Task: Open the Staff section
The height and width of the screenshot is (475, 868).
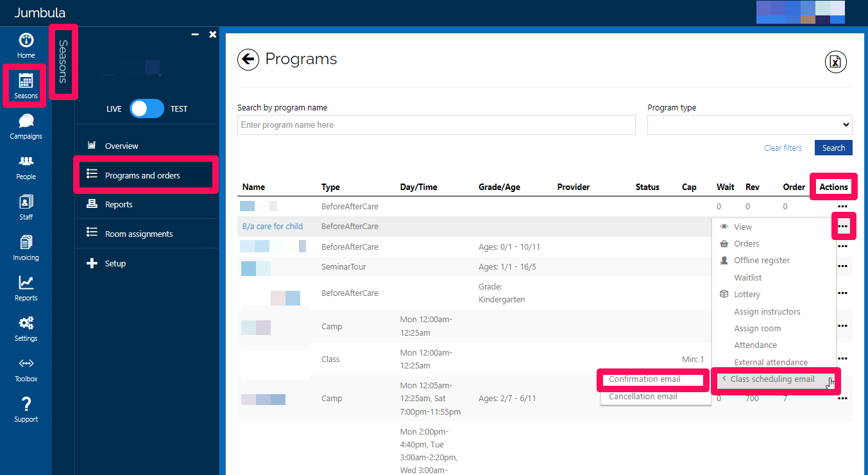Action: 26,207
